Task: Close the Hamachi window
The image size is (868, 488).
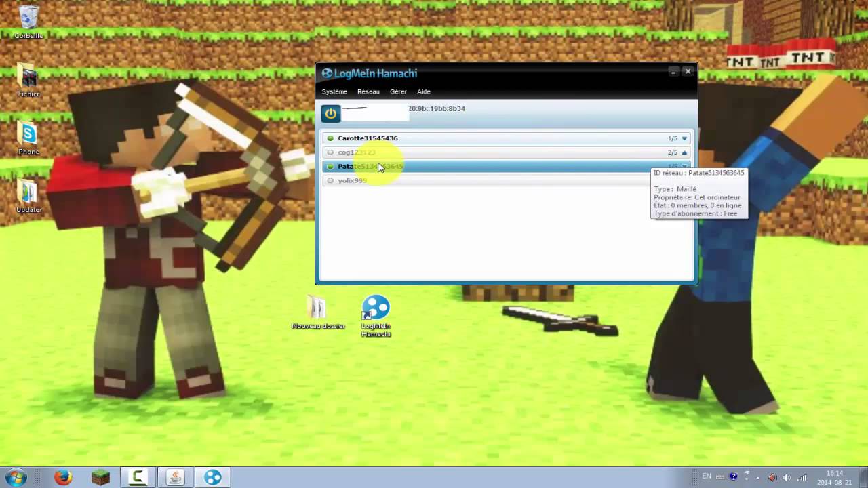Action: coord(688,71)
